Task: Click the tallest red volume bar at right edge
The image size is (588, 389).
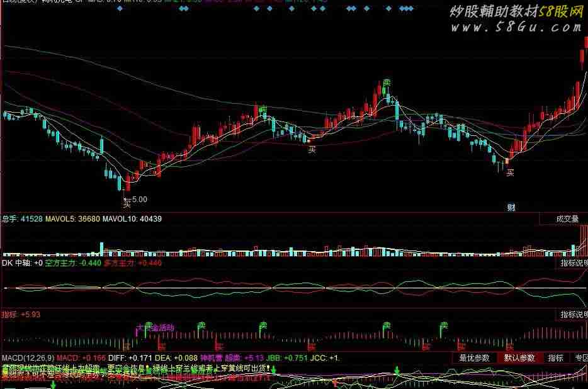Action: [584, 241]
